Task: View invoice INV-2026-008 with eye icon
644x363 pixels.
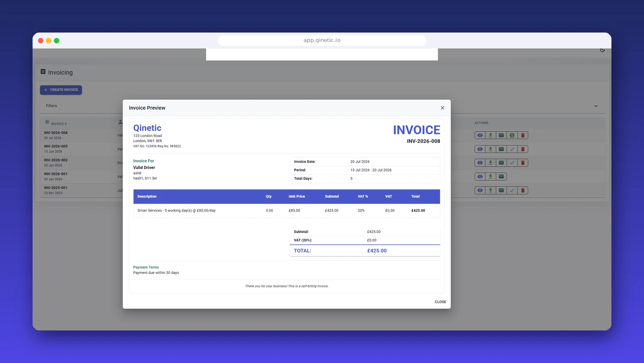Action: 480,135
